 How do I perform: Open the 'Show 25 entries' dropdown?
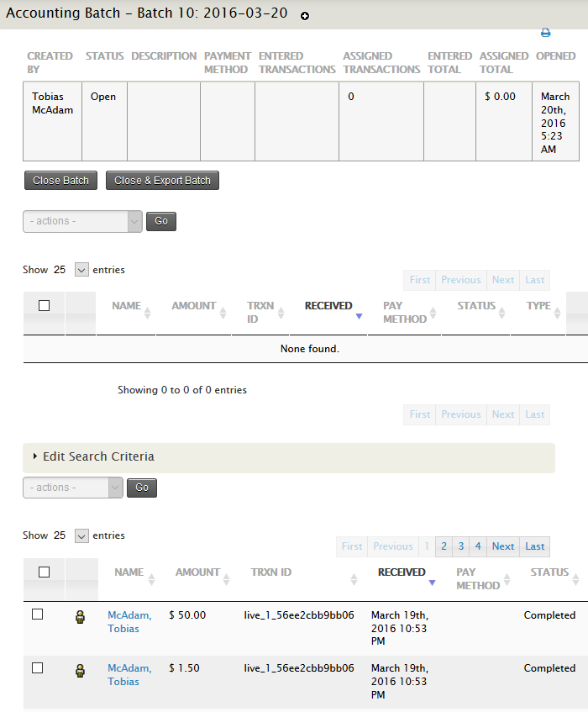pos(81,269)
